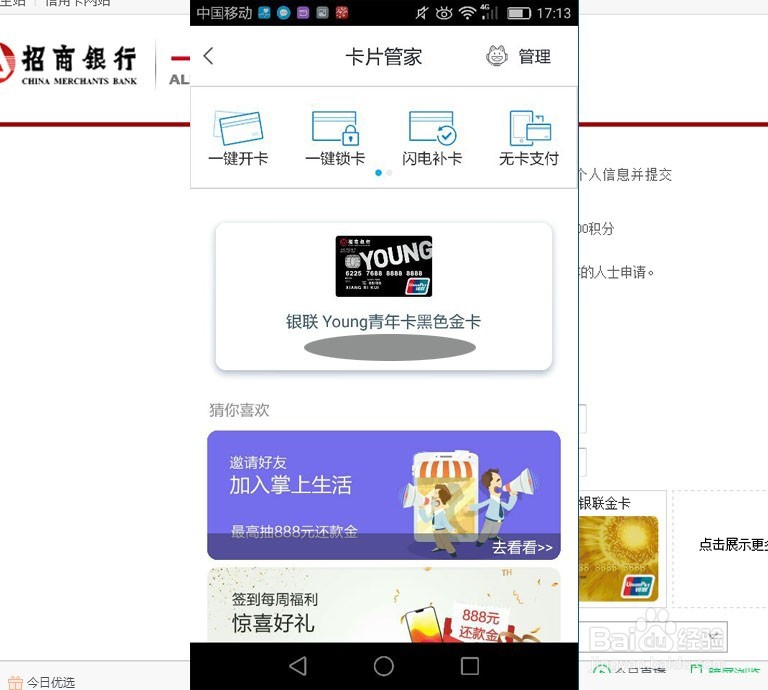The image size is (768, 690).
Task: Open 签到每周福利 惊喜好礼 banner
Action: pyautogui.click(x=384, y=605)
